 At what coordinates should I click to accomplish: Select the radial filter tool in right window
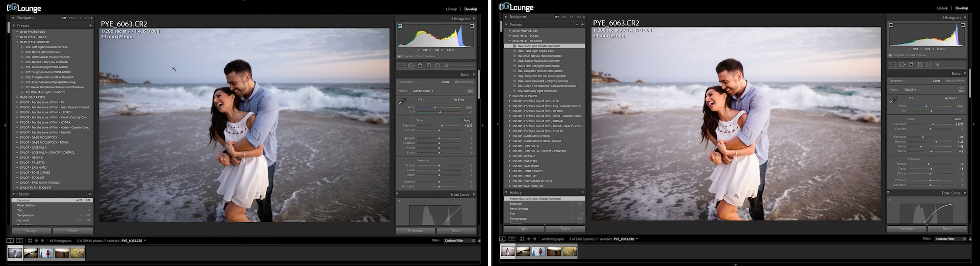coord(929,65)
